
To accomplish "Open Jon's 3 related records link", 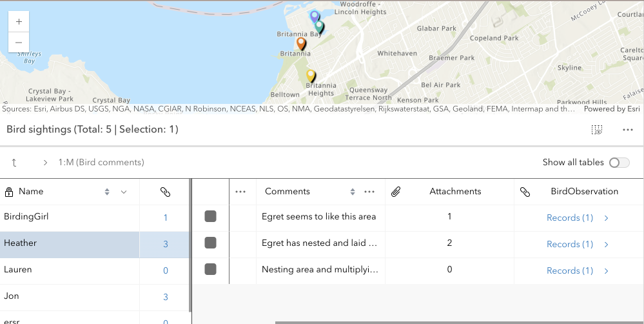I will pyautogui.click(x=165, y=297).
